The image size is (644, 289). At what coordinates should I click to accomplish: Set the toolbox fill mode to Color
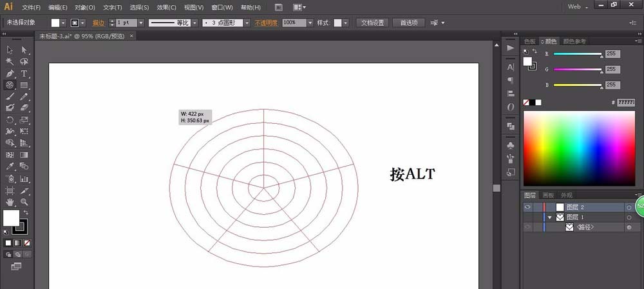pos(8,243)
